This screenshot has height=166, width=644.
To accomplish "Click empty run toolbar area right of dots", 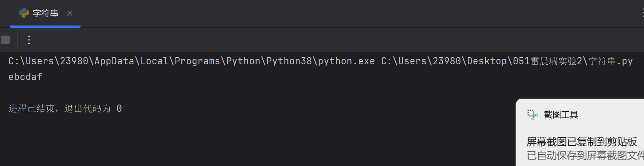I will point(323,40).
